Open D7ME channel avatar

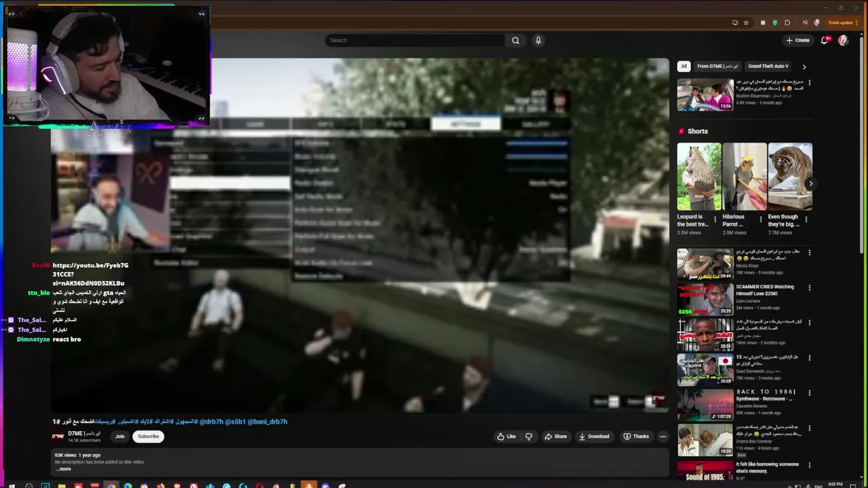[58, 436]
